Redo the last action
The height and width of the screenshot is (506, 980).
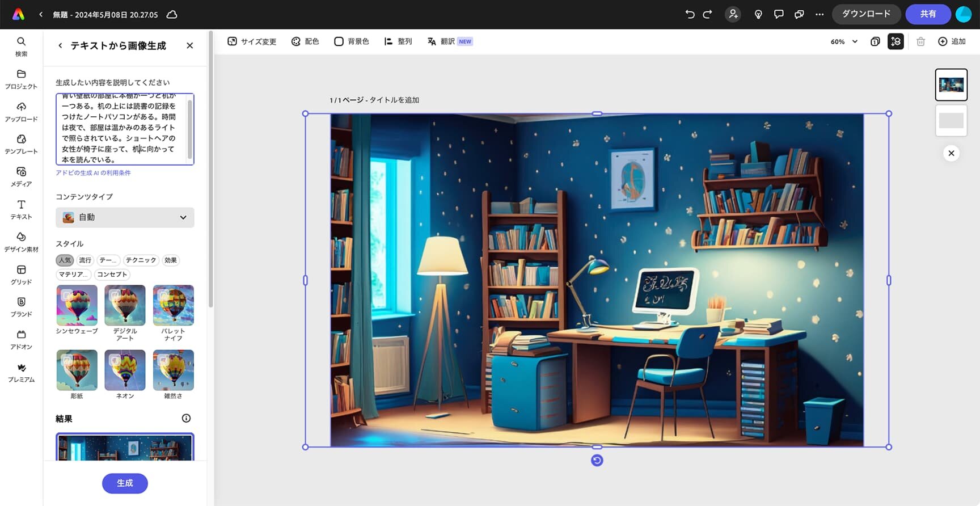point(707,14)
